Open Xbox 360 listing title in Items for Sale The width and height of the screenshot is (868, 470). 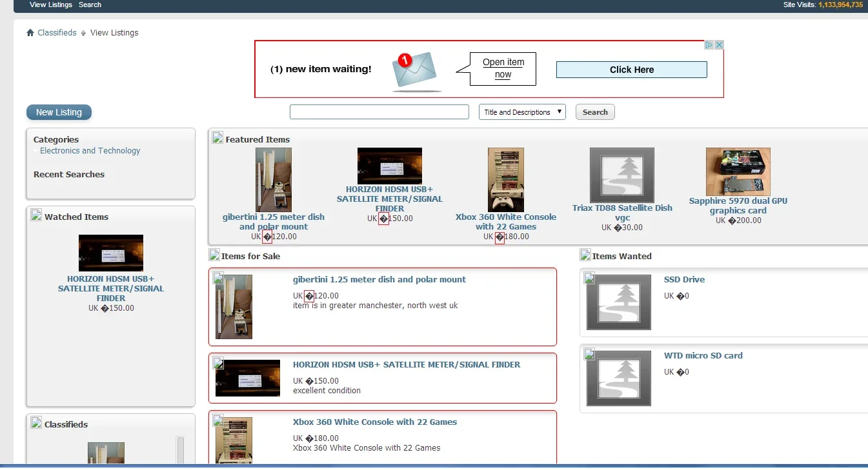coord(375,422)
